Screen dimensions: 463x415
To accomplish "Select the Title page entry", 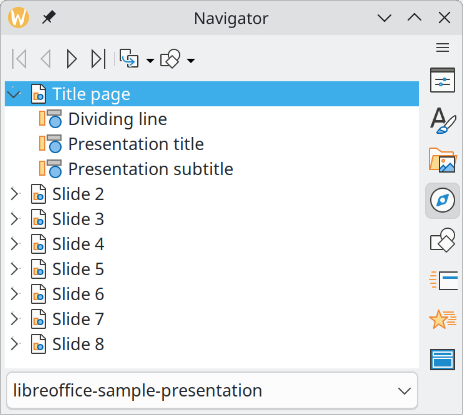I will 212,94.
